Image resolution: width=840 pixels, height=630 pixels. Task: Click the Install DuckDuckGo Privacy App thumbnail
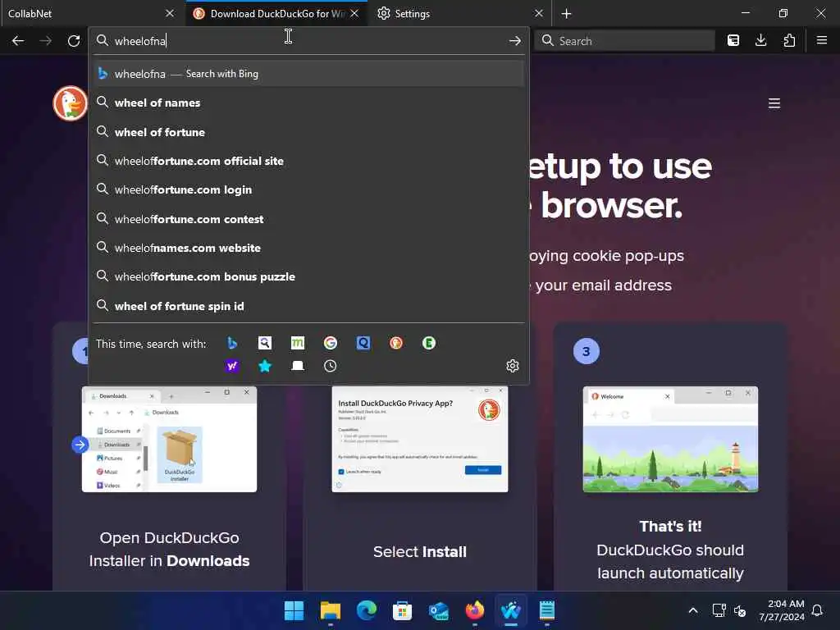(x=420, y=439)
